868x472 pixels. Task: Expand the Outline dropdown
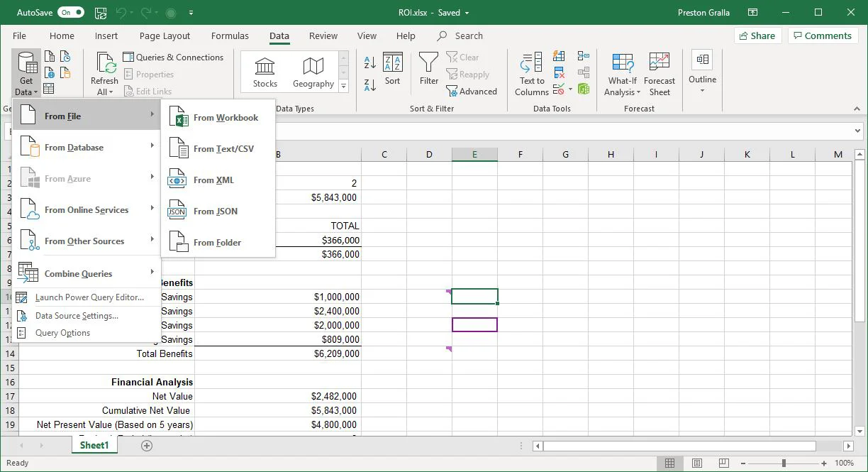[702, 73]
